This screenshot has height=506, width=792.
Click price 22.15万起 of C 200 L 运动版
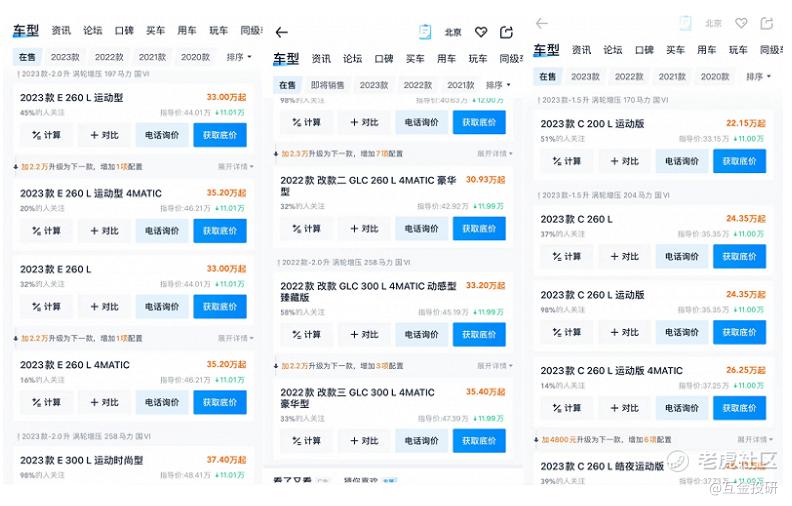[x=746, y=123]
